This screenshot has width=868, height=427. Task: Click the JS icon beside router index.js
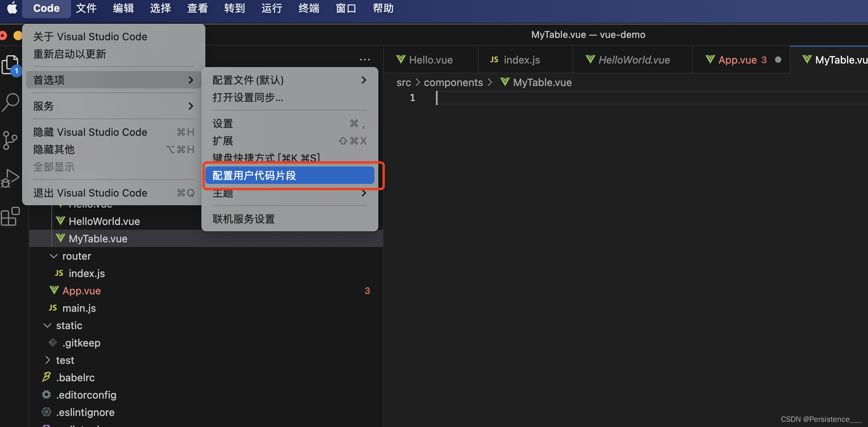pos(59,273)
